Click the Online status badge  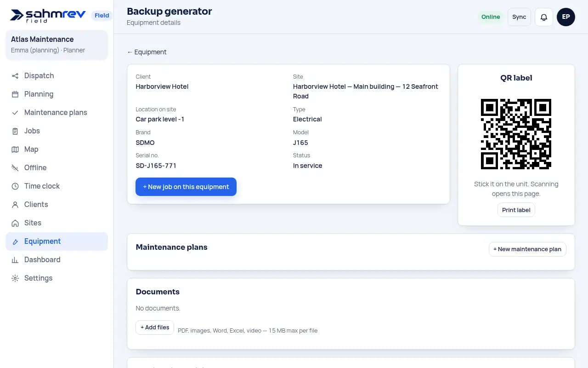491,17
